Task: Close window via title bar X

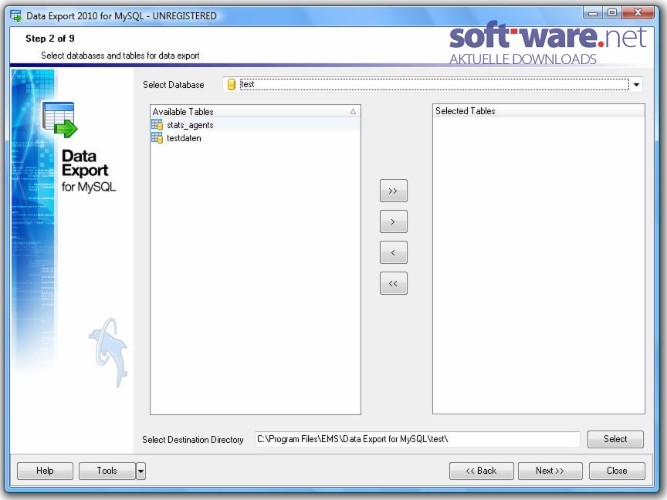Action: [637, 13]
